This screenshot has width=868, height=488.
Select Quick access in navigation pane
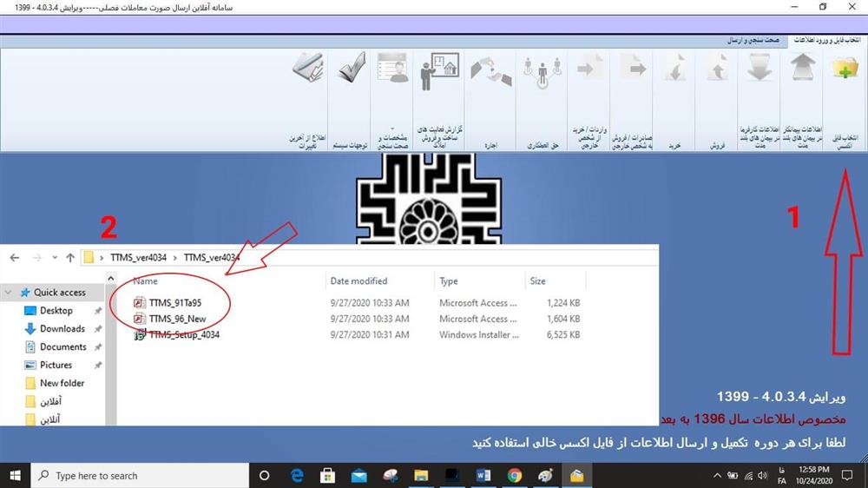59,292
